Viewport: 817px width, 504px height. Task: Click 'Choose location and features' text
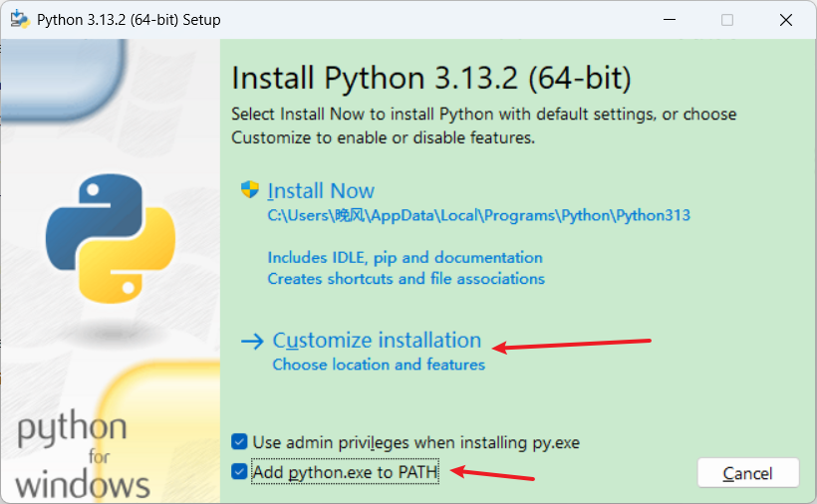pyautogui.click(x=379, y=364)
